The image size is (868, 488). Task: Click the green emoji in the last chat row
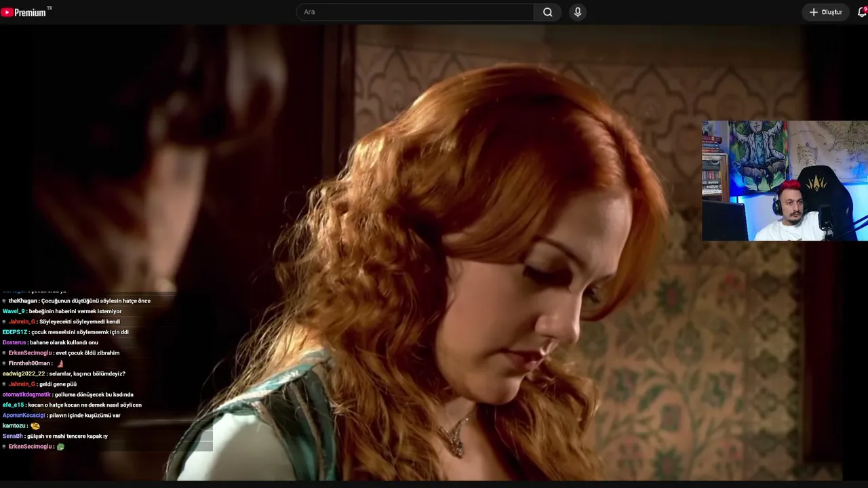60,447
